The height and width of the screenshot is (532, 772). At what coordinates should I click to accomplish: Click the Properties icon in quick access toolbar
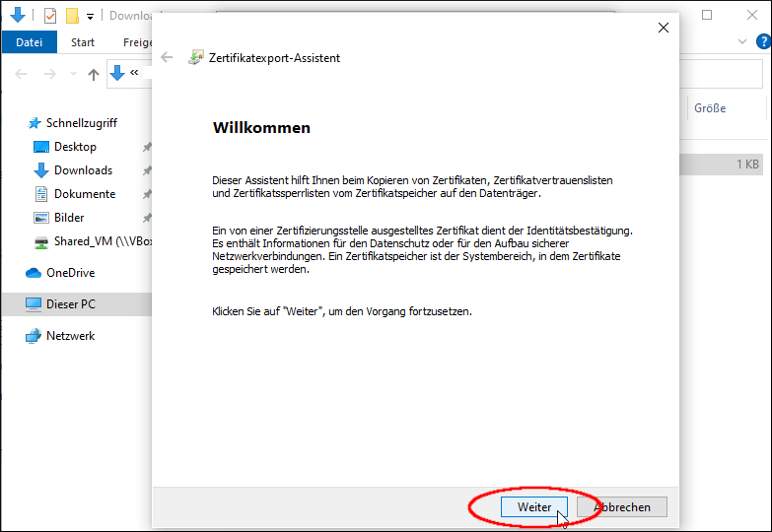point(50,16)
